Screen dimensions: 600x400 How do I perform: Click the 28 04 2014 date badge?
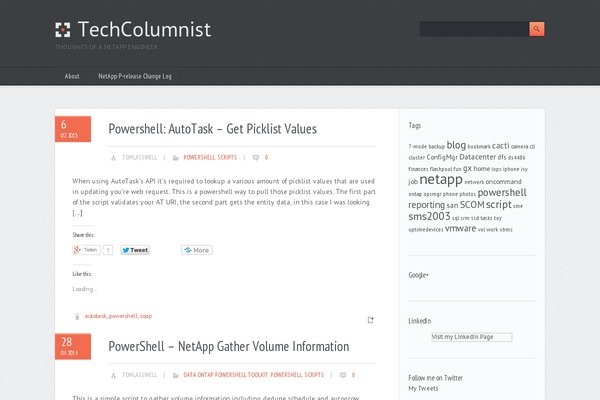pyautogui.click(x=73, y=346)
